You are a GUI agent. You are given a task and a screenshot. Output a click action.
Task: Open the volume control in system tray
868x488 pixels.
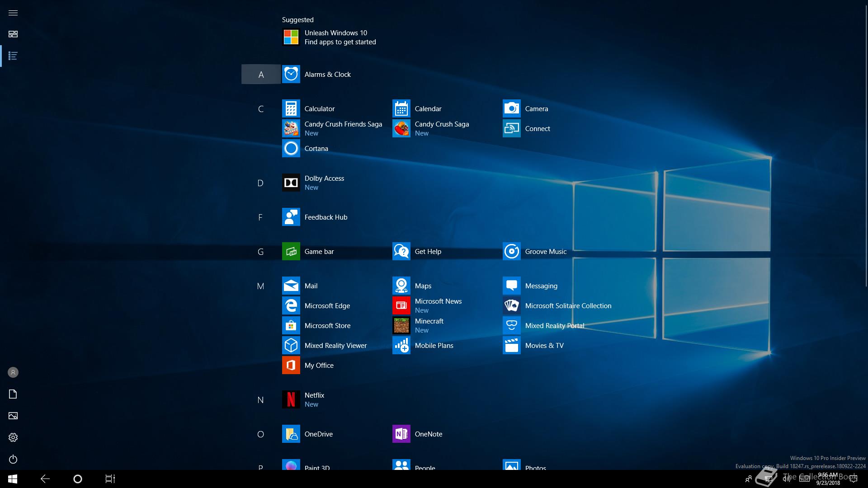point(787,479)
